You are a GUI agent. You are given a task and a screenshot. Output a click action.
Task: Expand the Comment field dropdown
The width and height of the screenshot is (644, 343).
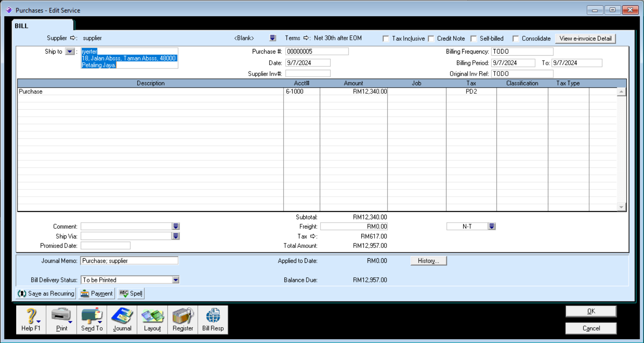[176, 226]
